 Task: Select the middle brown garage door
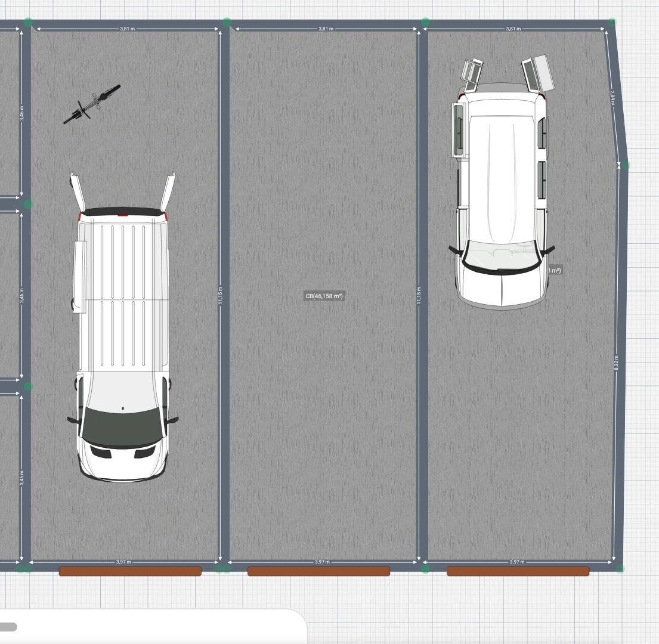[318, 571]
